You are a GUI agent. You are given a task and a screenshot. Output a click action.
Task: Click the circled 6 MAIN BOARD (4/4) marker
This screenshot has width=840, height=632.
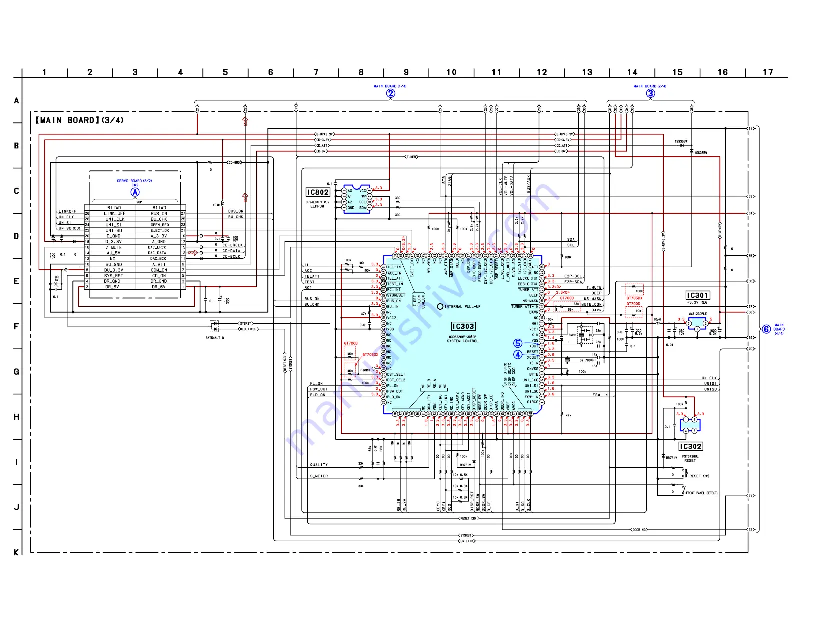pos(766,329)
